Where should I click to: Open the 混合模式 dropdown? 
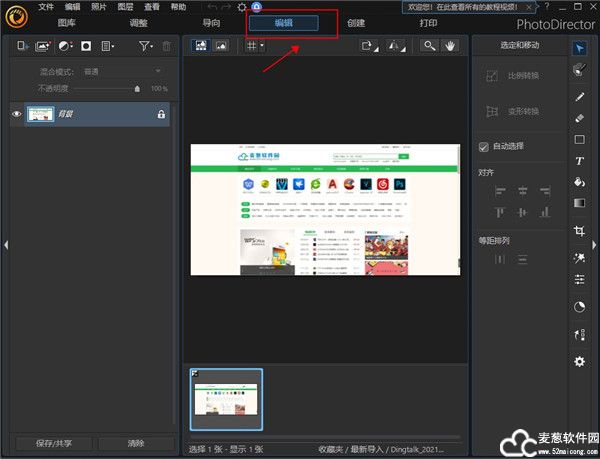point(127,72)
